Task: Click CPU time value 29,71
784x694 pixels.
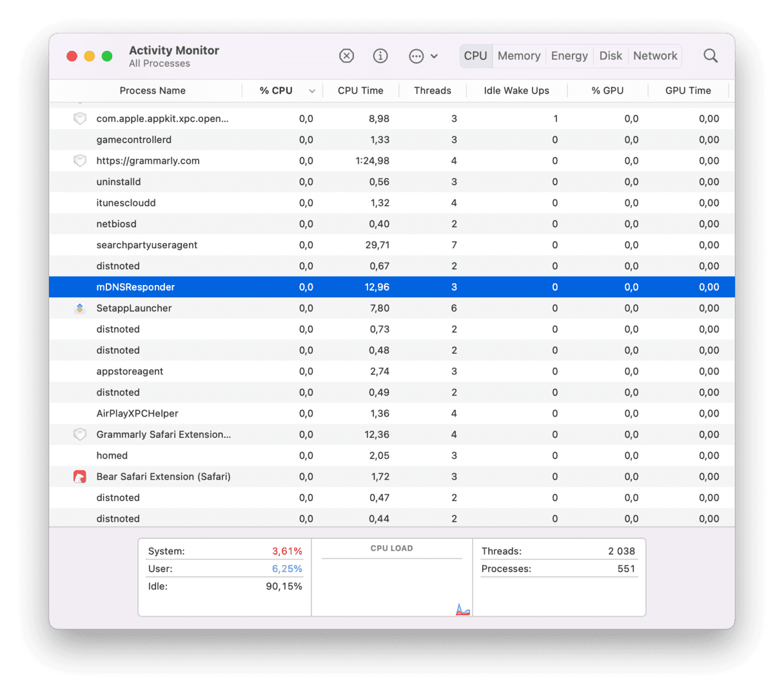Action: (377, 245)
